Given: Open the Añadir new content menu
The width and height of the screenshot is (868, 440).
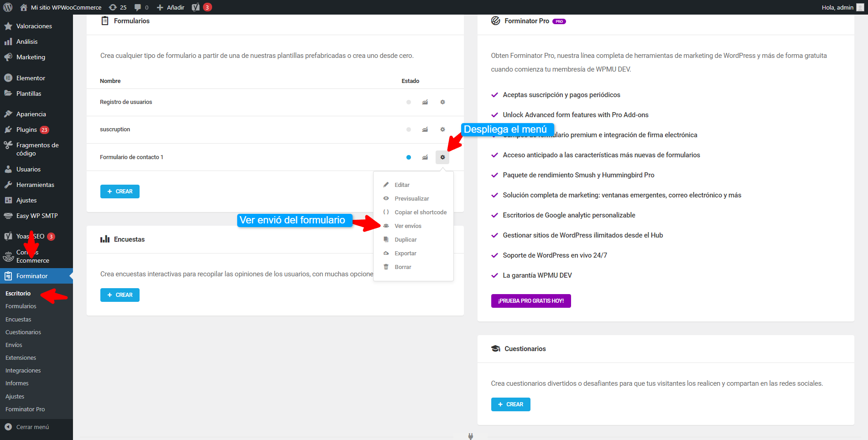Looking at the screenshot, I should 171,7.
